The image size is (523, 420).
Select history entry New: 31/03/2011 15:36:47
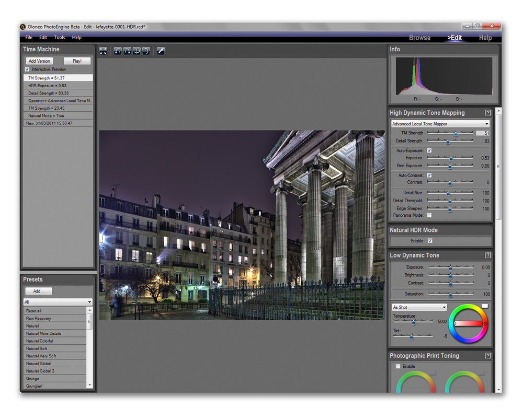[58, 123]
